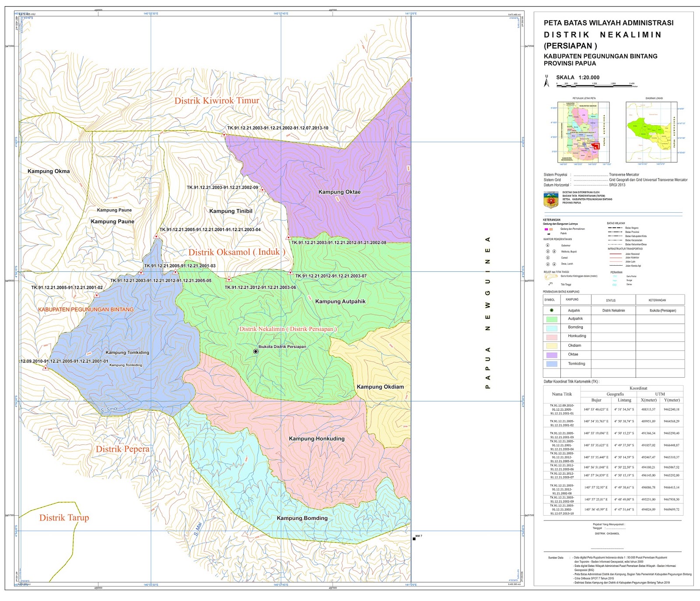Select the S. Mai river label
The width and height of the screenshot is (700, 601).
coord(198,528)
